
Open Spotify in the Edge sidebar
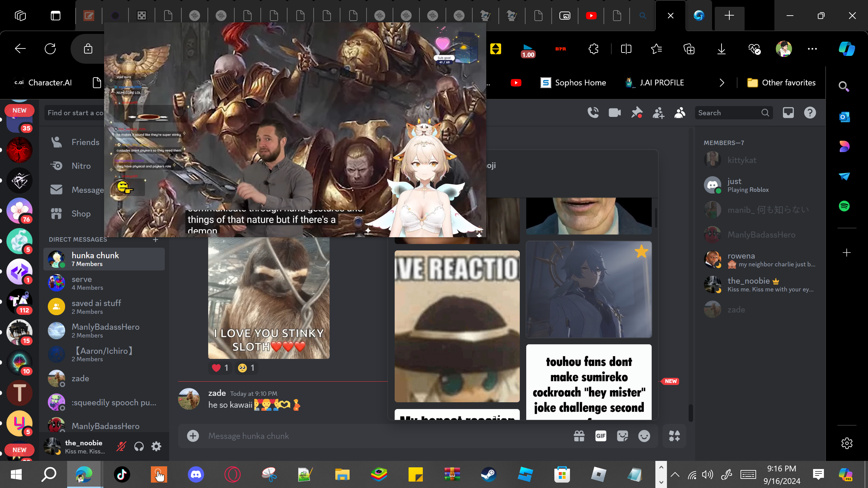(x=844, y=206)
